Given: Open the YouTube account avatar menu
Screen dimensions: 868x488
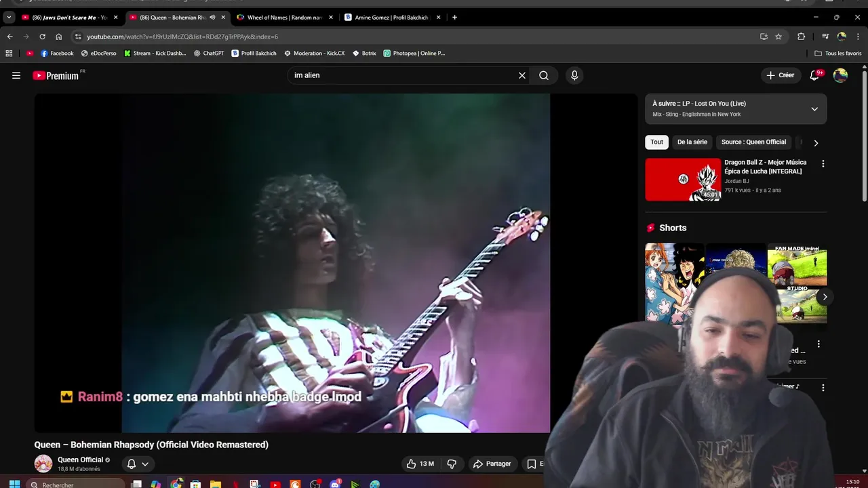Looking at the screenshot, I should point(840,75).
